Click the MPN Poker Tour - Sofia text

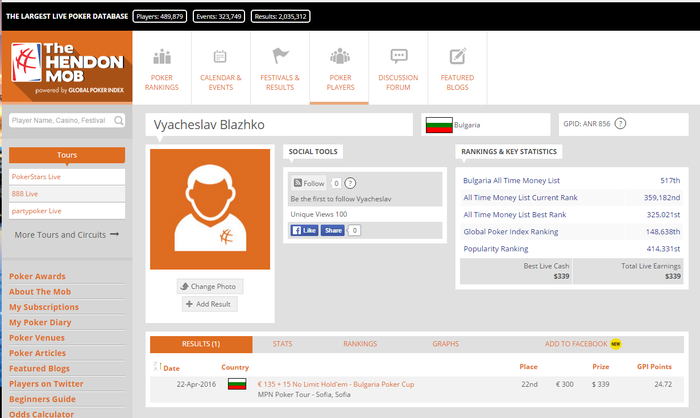(304, 394)
